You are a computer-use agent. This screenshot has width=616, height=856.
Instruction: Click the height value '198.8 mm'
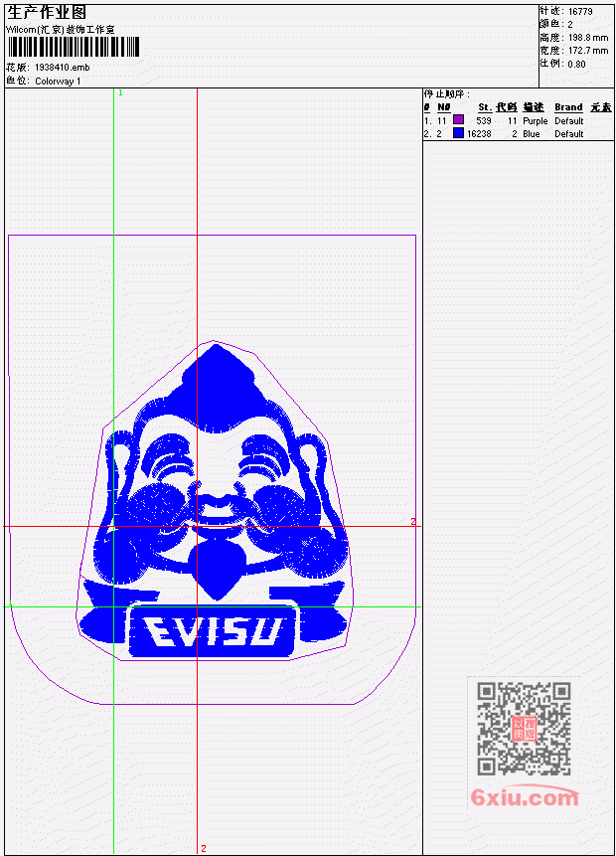point(588,38)
